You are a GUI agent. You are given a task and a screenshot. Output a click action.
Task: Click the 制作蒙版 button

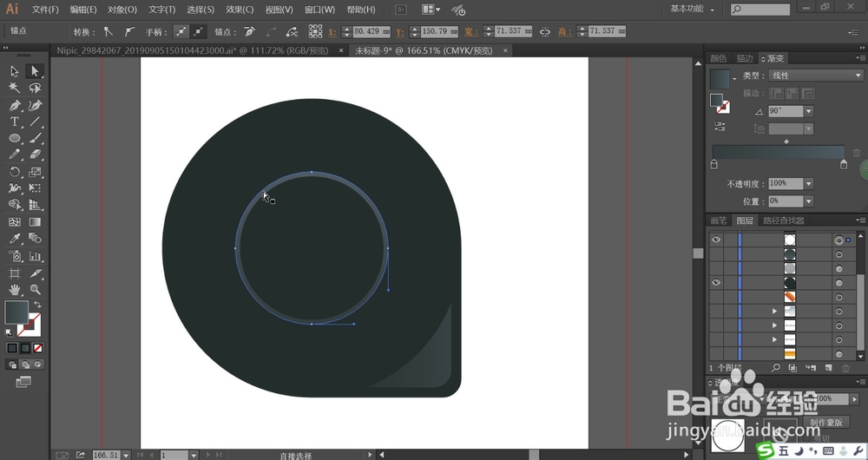(826, 422)
